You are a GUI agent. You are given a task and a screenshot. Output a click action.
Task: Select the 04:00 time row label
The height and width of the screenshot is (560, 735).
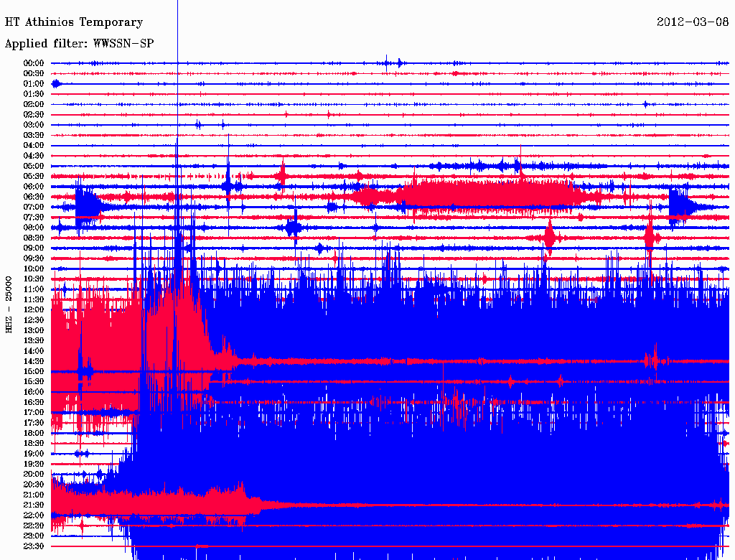pos(34,146)
